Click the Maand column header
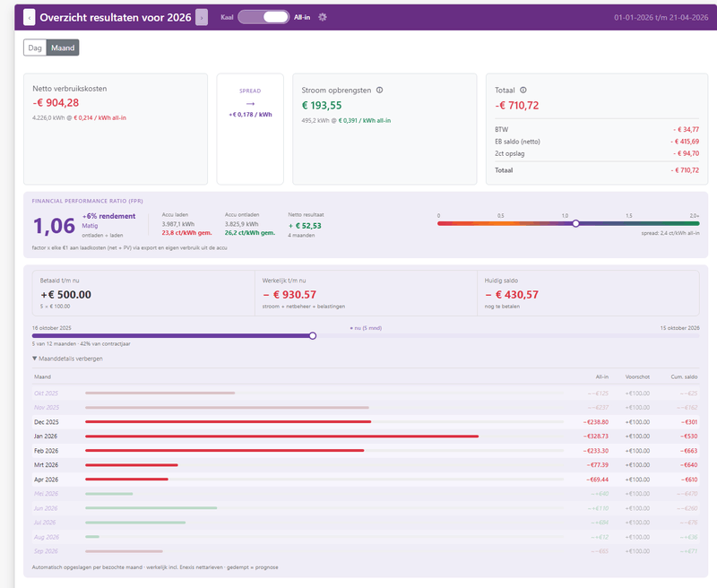 42,376
